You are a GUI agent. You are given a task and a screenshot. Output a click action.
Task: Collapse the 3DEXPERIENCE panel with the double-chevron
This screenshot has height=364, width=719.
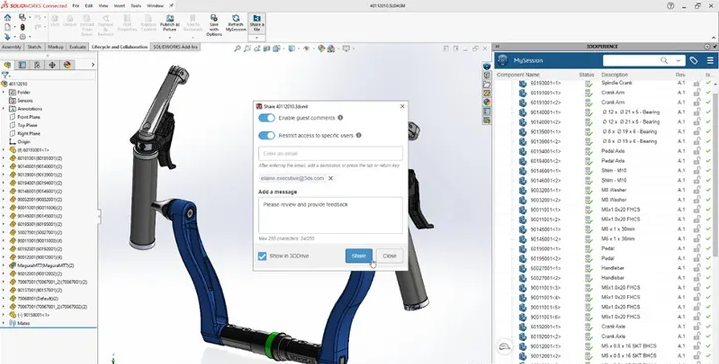tap(498, 46)
